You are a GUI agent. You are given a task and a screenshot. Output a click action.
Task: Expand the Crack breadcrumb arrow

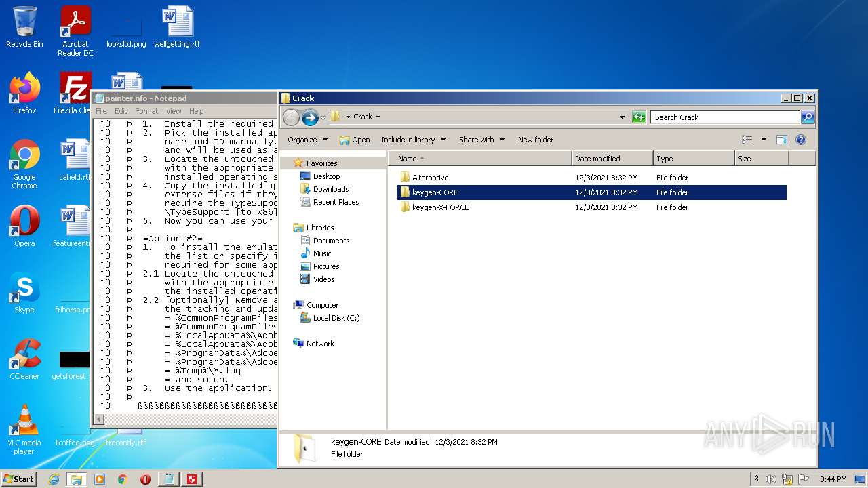tap(378, 117)
